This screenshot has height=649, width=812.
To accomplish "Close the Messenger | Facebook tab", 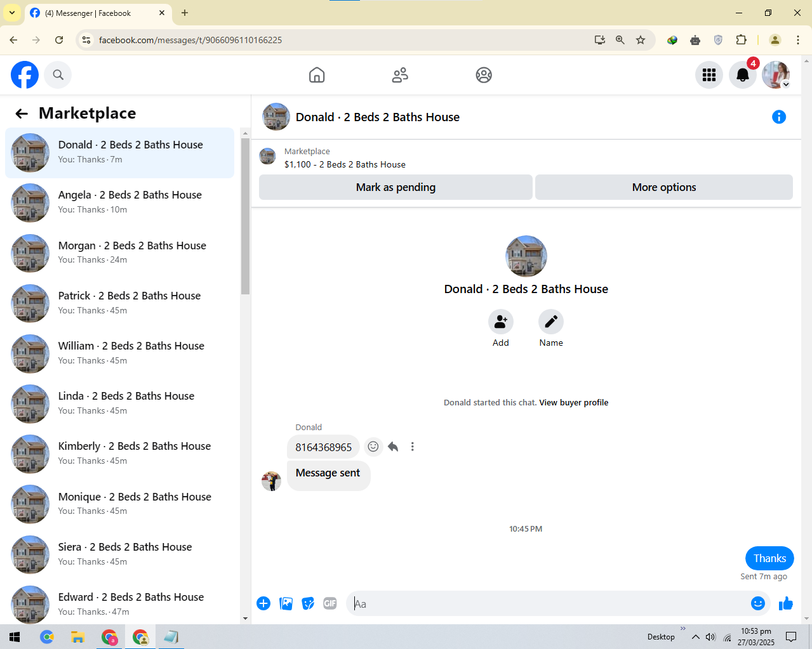I will pyautogui.click(x=162, y=13).
